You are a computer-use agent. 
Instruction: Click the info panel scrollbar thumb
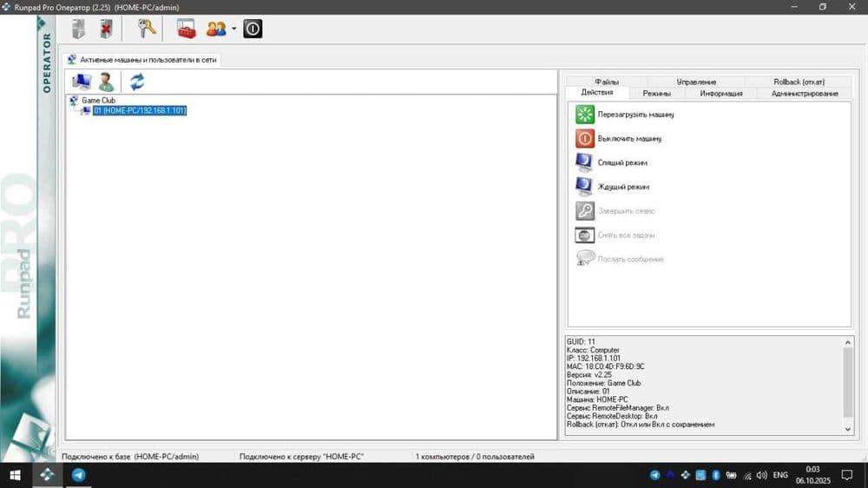[847, 382]
